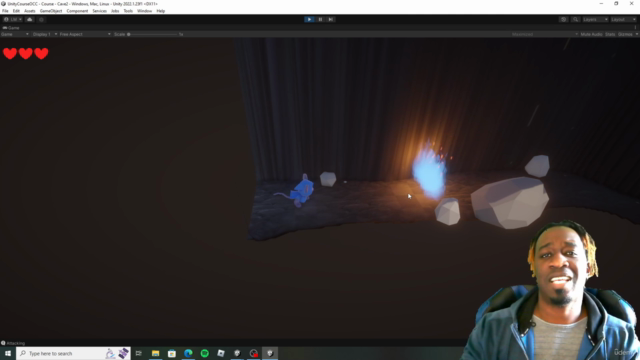Open the Gizmos dropdown arrow
Screen dimensions: 640x360
[636, 34]
